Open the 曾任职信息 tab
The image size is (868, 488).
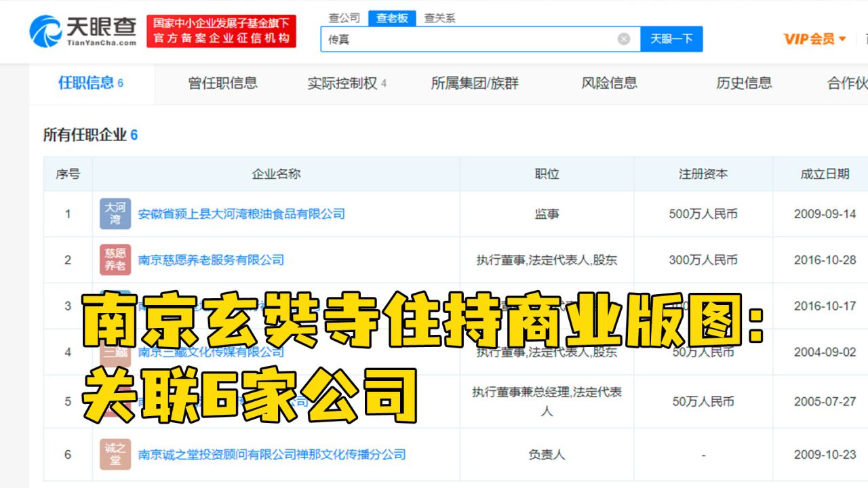click(222, 83)
